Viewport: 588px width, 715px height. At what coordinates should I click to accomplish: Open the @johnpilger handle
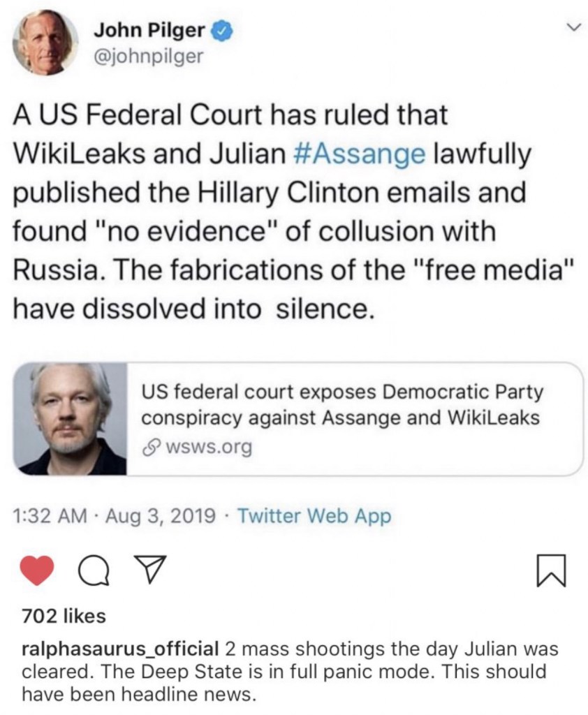147,56
